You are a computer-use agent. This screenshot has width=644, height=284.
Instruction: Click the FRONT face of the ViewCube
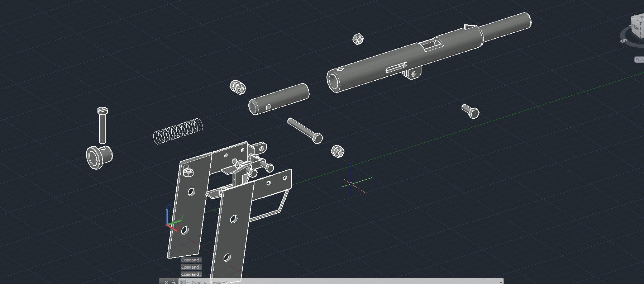(x=636, y=27)
